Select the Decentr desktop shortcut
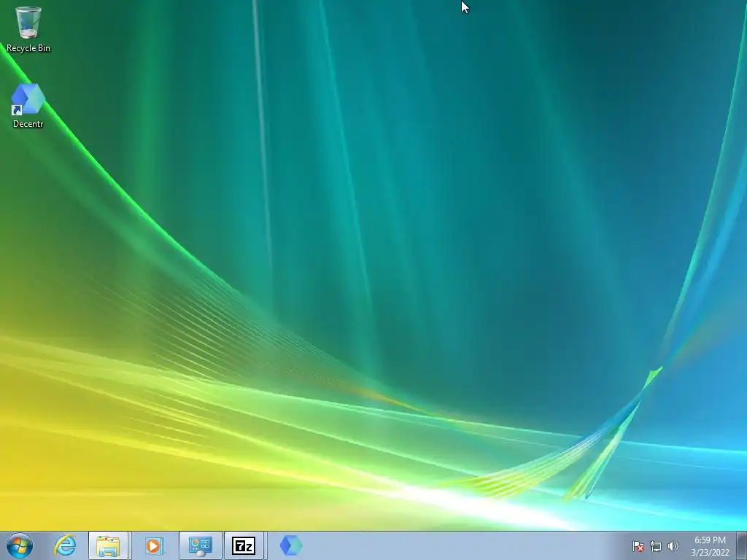 28,105
